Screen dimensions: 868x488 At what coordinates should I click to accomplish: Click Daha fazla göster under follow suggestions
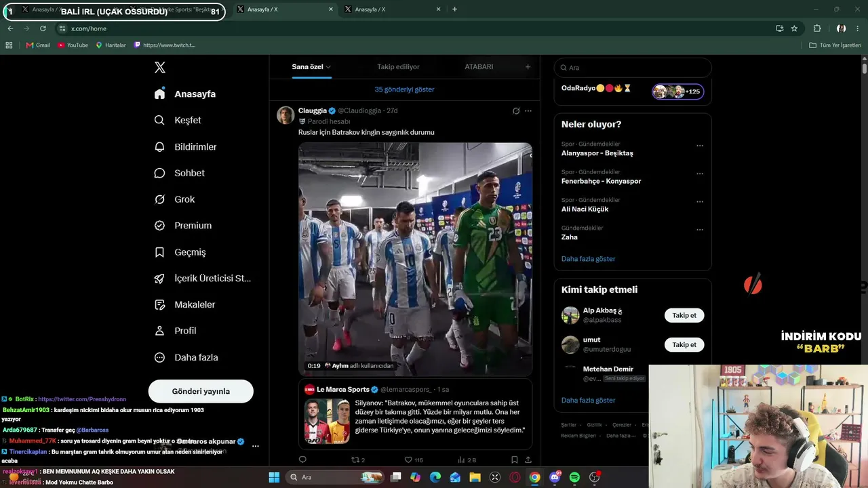588,400
